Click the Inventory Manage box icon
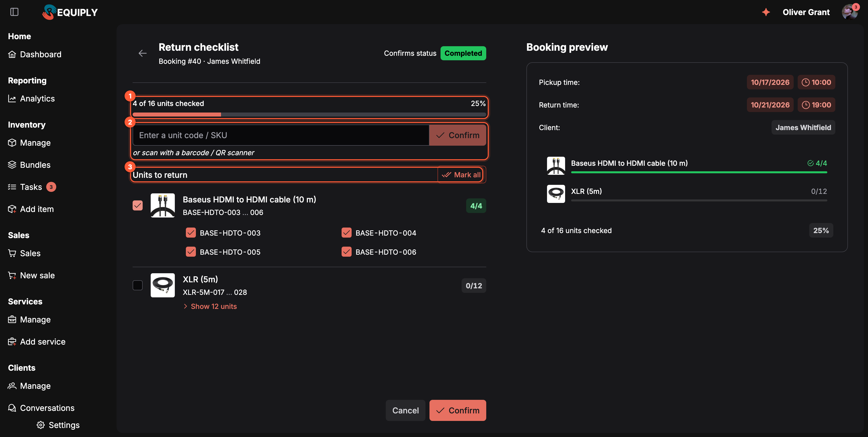The width and height of the screenshot is (868, 437). click(12, 142)
